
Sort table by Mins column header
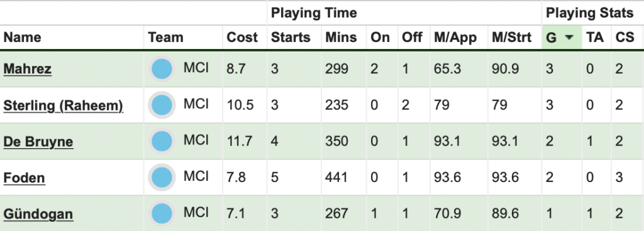pyautogui.click(x=341, y=38)
